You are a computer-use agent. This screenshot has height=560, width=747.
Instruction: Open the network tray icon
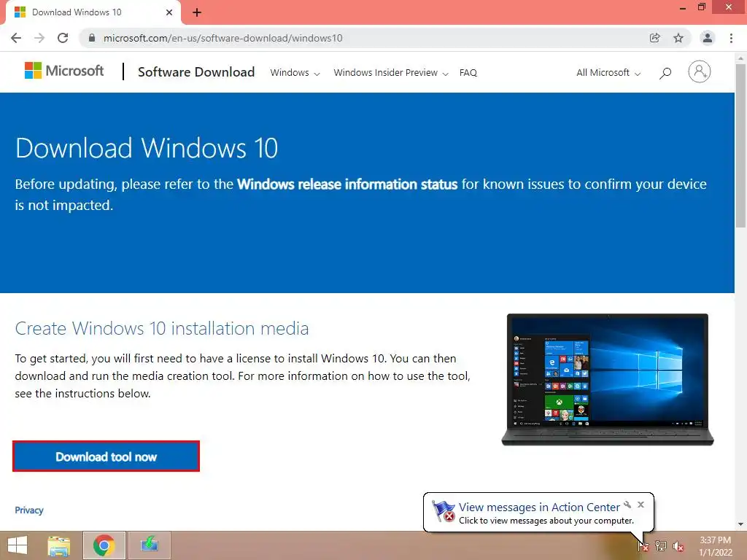(x=661, y=545)
